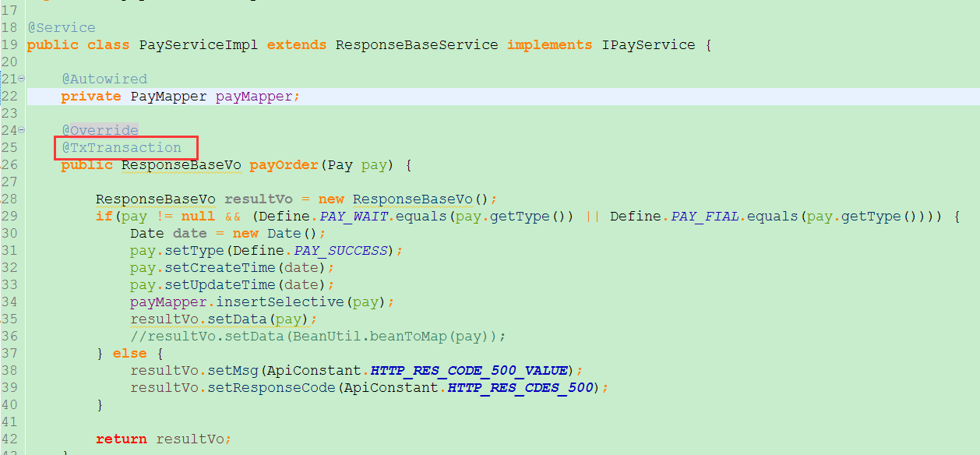Click the HTTP_RES_CODE_500_VALUE constant
980x455 pixels.
(471, 370)
